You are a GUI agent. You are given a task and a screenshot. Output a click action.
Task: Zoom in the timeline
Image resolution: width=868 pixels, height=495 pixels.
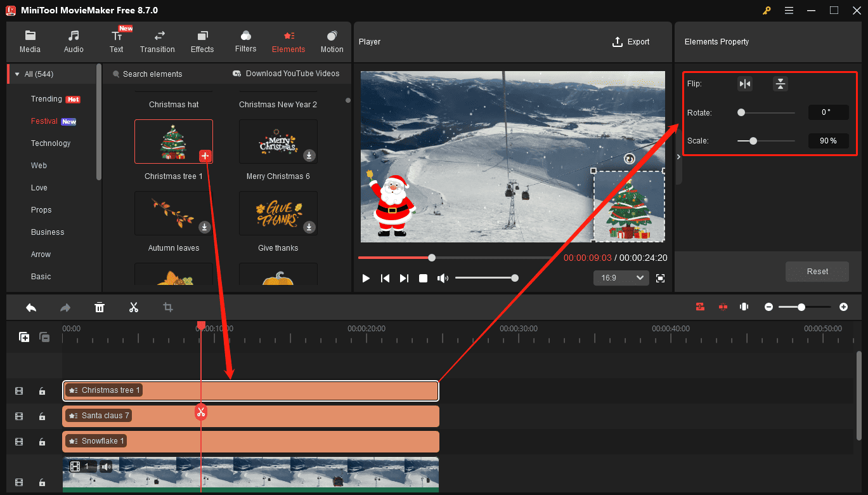(843, 307)
